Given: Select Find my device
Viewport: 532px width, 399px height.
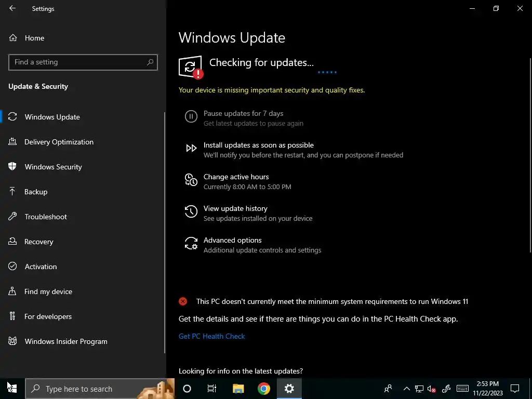Looking at the screenshot, I should (x=83, y=291).
